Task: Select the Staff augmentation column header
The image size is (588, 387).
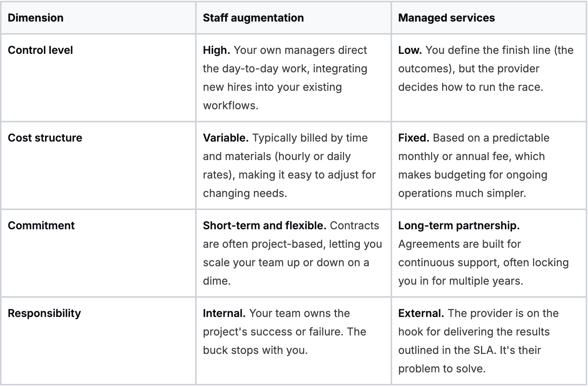Action: pyautogui.click(x=253, y=18)
